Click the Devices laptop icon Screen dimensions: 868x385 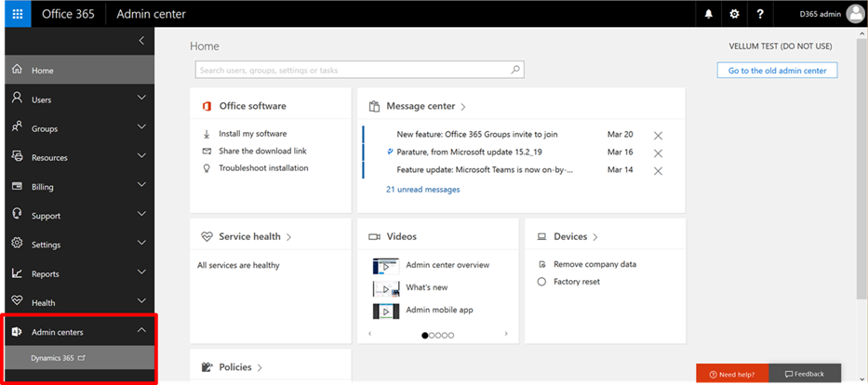[x=541, y=237]
